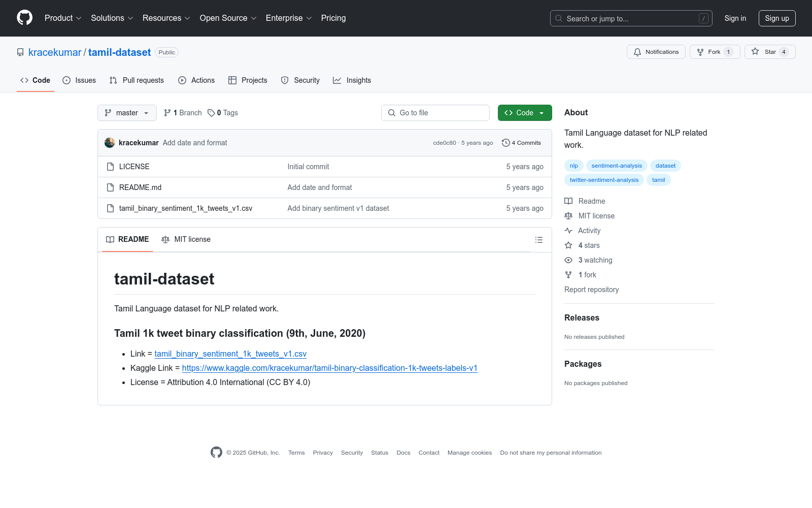Click the Sign in link

pyautogui.click(x=735, y=18)
